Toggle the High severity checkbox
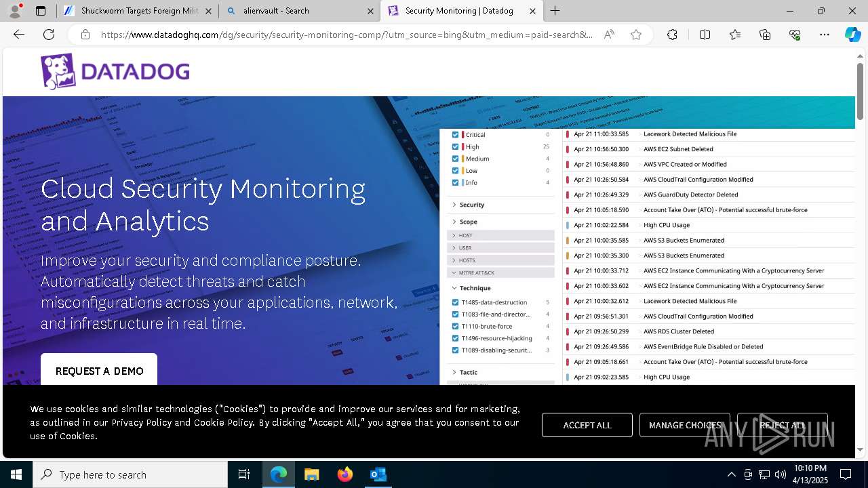The width and height of the screenshot is (868, 488). pos(456,146)
